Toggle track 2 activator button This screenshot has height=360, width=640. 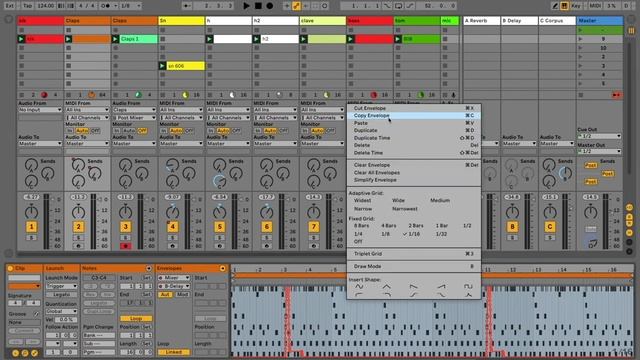point(78,227)
